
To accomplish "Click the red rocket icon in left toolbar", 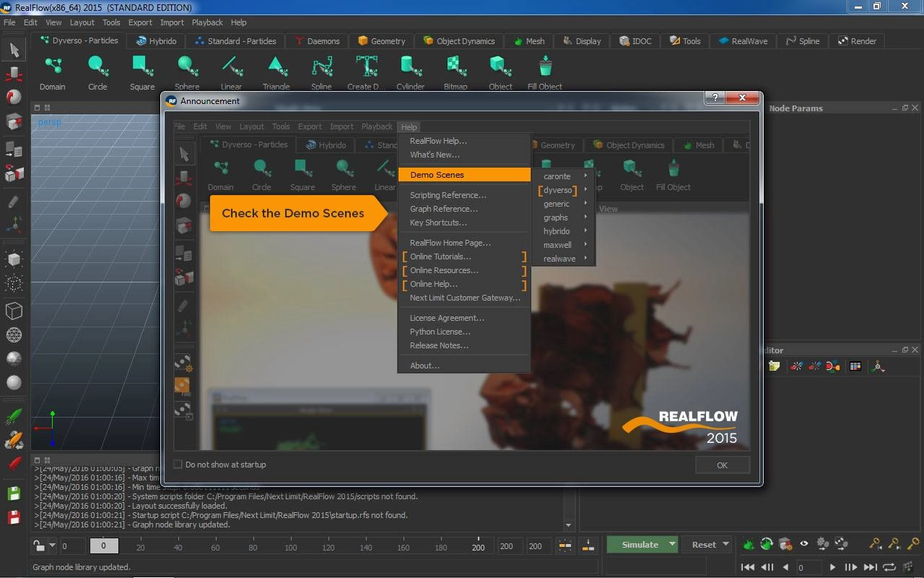I will pyautogui.click(x=14, y=463).
